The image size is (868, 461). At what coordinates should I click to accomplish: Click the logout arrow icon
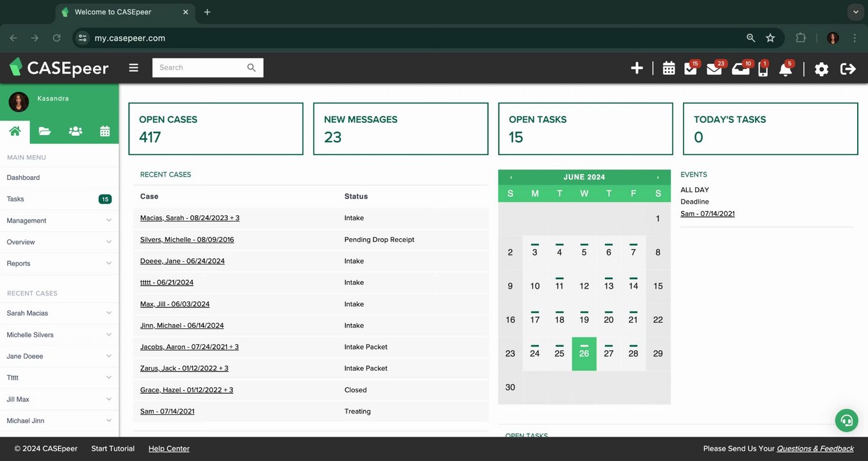point(848,69)
